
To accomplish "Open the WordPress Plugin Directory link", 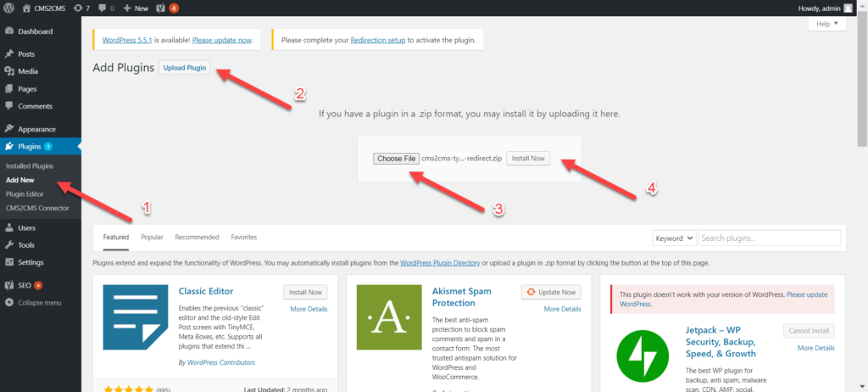I will point(440,263).
